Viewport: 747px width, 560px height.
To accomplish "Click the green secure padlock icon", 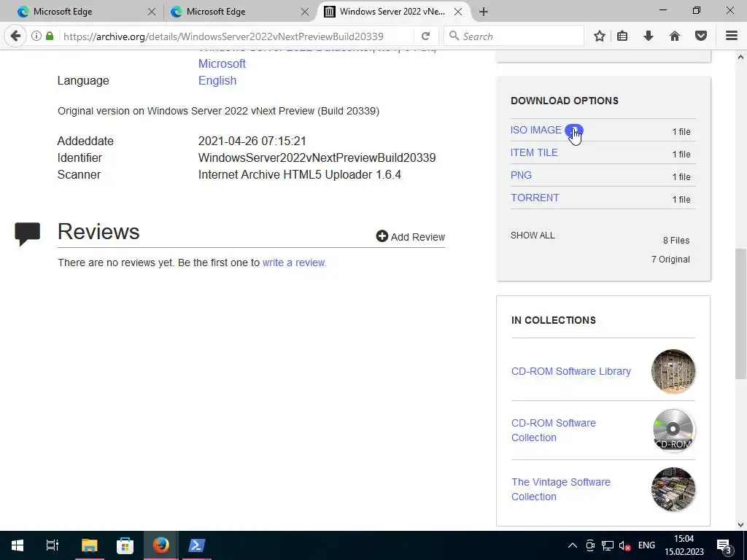I will point(50,36).
